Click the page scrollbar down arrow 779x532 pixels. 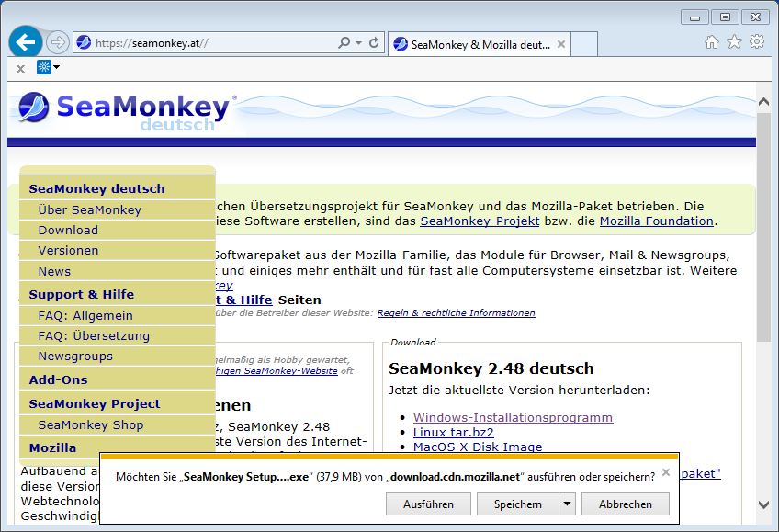coord(763,504)
